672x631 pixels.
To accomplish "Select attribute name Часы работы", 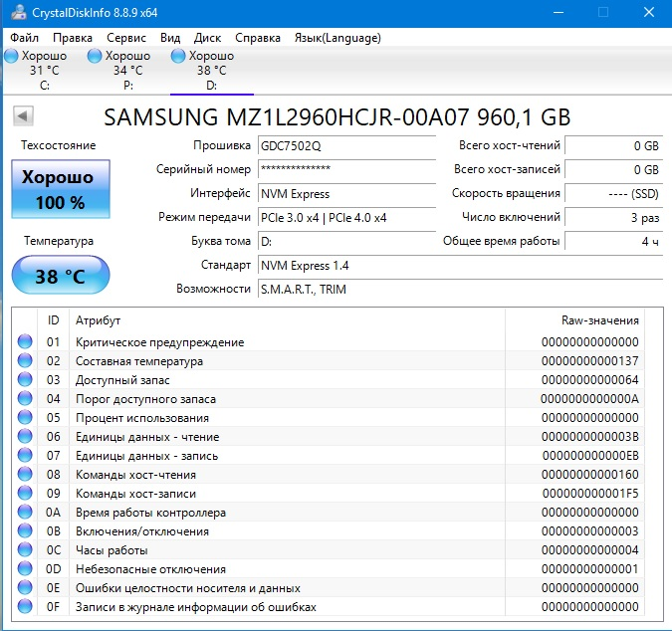I will point(112,550).
